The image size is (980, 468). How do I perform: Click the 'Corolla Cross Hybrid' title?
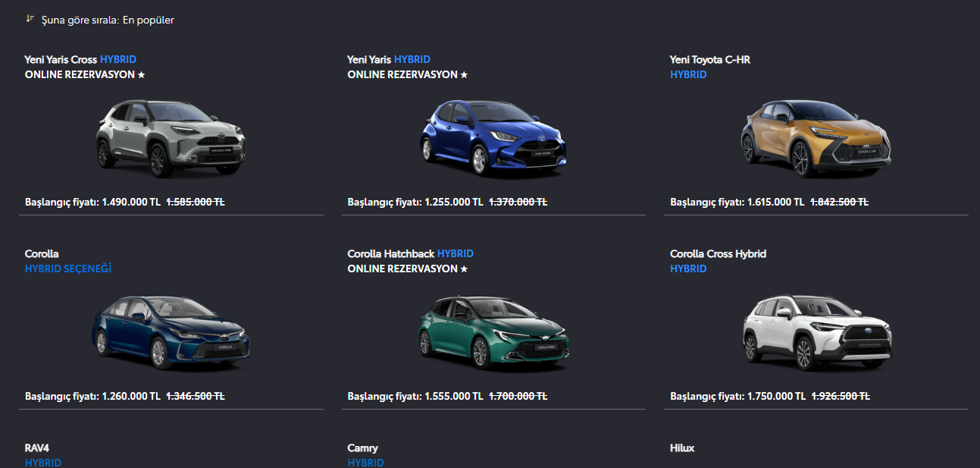pyautogui.click(x=718, y=253)
